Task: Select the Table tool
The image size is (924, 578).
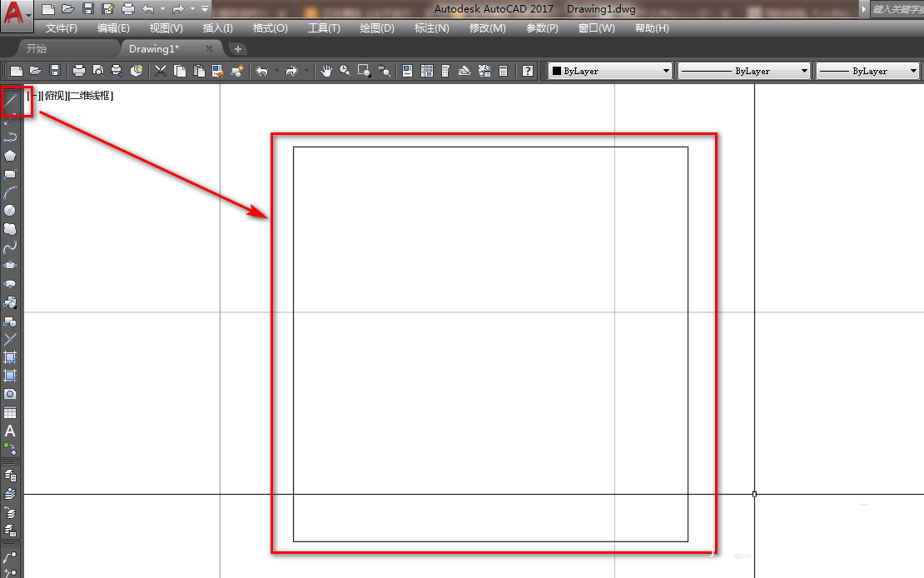Action: [x=10, y=412]
